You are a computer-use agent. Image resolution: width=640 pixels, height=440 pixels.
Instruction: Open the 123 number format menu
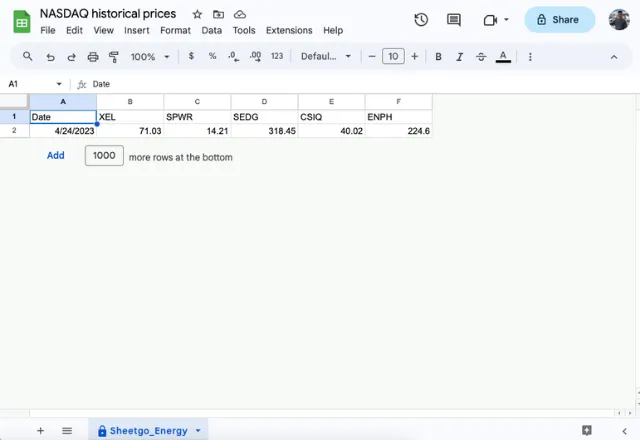[x=277, y=56]
